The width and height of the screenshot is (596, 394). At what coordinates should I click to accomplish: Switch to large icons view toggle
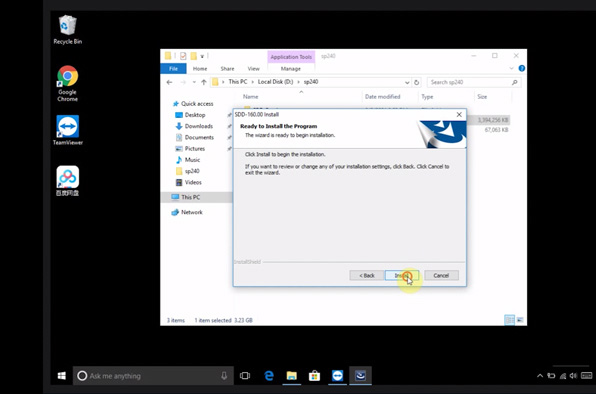520,320
